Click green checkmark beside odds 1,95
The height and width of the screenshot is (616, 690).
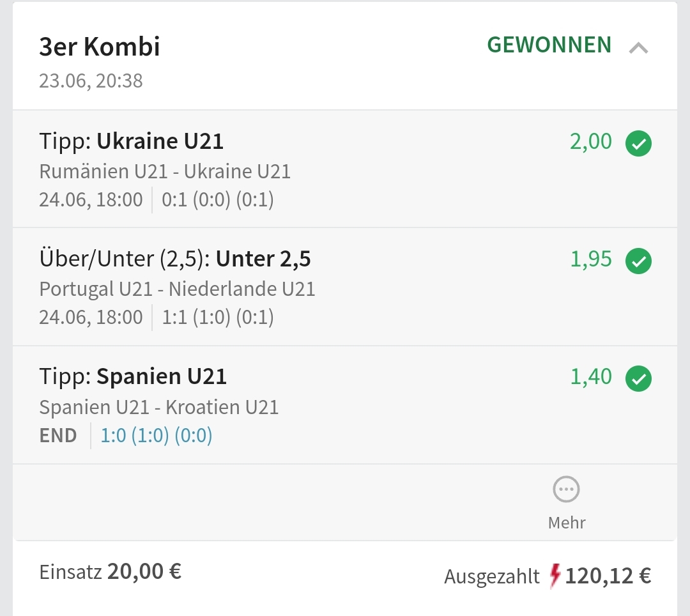pos(638,261)
